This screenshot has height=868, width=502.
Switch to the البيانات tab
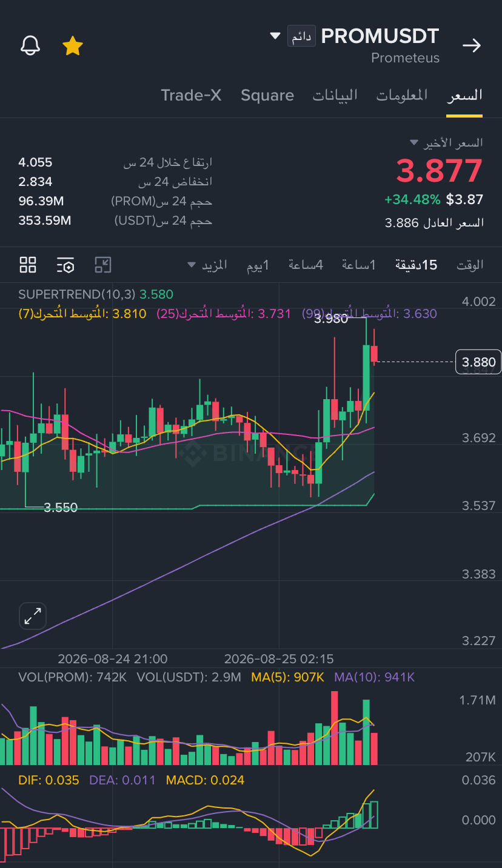coord(335,95)
